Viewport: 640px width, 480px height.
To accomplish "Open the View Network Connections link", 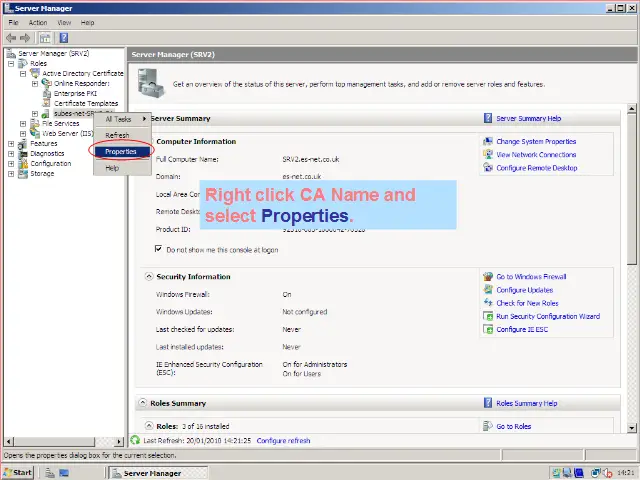I will (x=536, y=155).
